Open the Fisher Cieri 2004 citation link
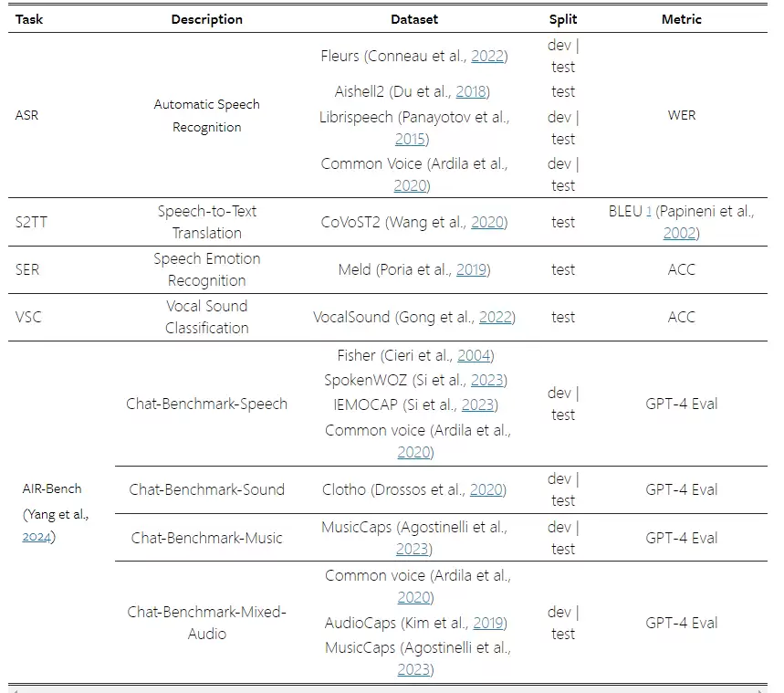Screen dimensions: 784x693 pos(474,356)
